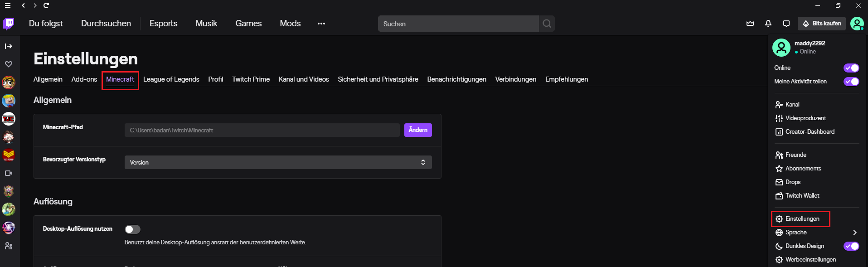The width and height of the screenshot is (868, 267).
Task: Enable Desktop-Auflösung nutzen toggle
Action: [133, 229]
